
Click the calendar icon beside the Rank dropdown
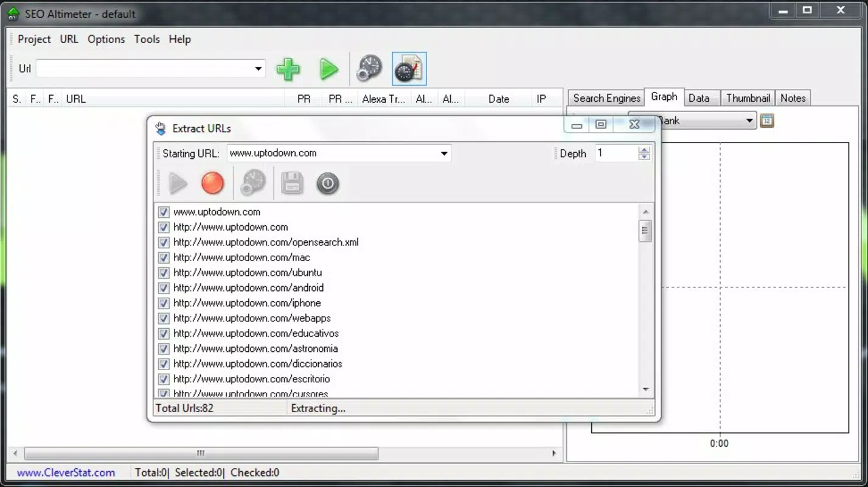[x=767, y=121]
